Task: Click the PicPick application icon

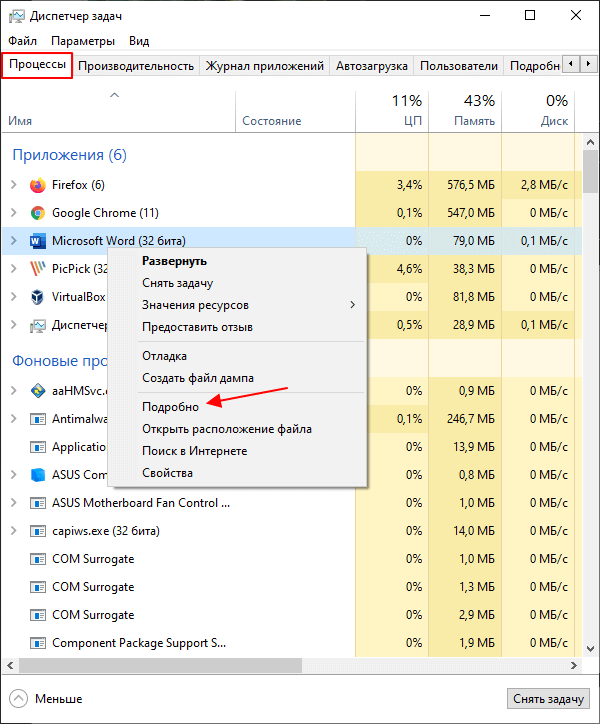Action: (x=38, y=269)
